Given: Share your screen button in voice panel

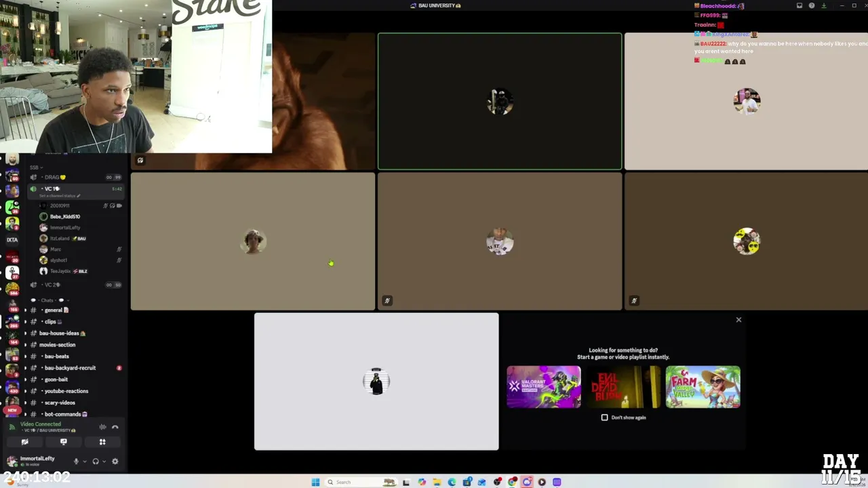Looking at the screenshot, I should coord(64,442).
